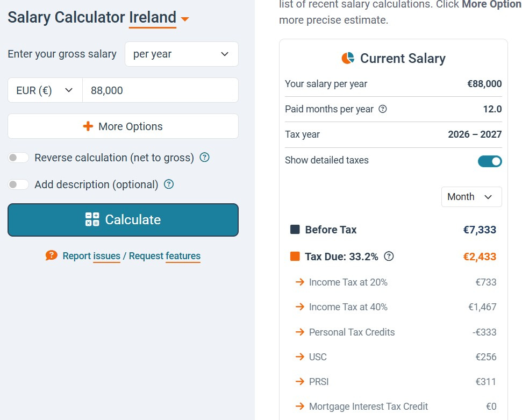Click the gross salary amount input field

(x=160, y=90)
